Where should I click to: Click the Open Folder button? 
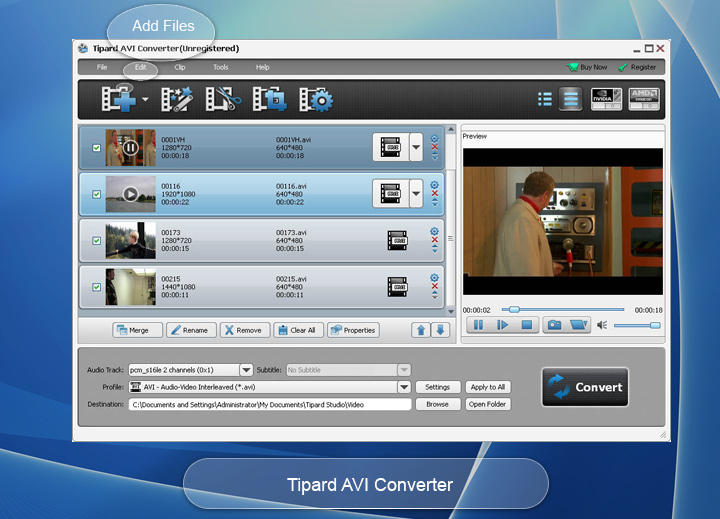[488, 404]
